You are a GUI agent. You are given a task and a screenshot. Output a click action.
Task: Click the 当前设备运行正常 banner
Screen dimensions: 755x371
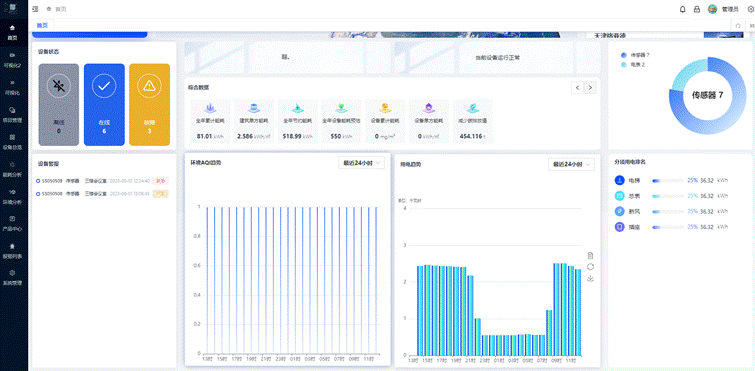coord(497,57)
